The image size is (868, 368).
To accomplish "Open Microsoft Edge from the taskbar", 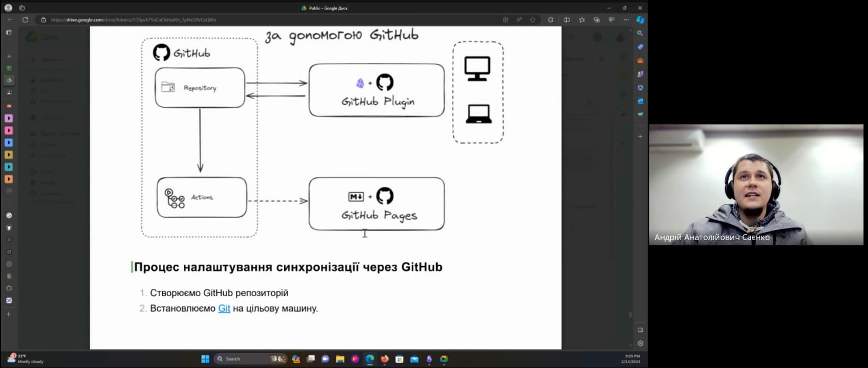I will (x=370, y=359).
